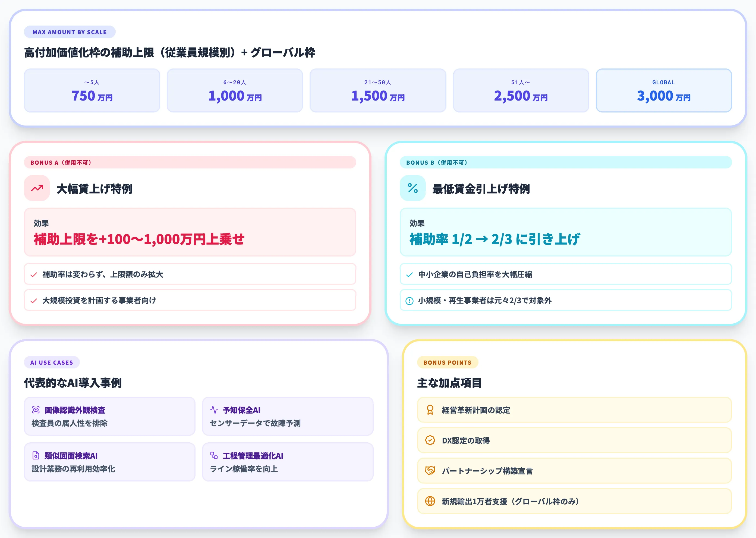Select the handshake icon for パートナーシップ構築宣言
Viewport: 756px width, 538px height.
tap(430, 471)
